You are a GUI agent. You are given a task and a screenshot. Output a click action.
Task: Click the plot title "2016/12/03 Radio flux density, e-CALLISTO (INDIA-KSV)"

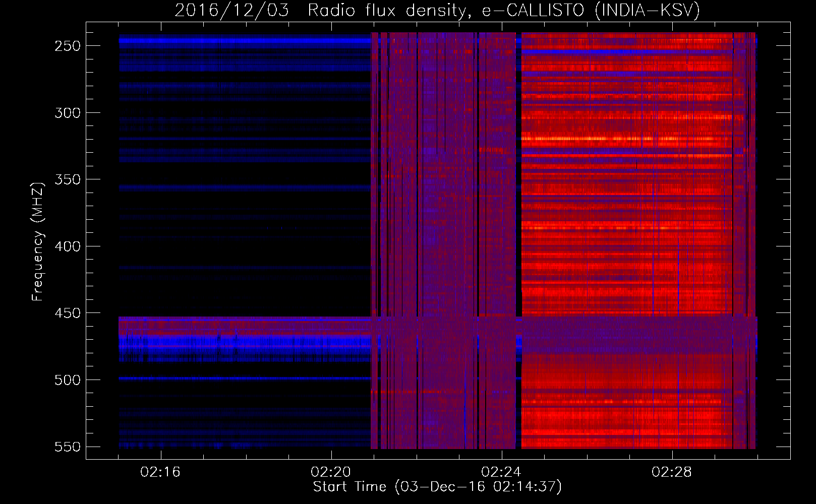click(x=437, y=11)
